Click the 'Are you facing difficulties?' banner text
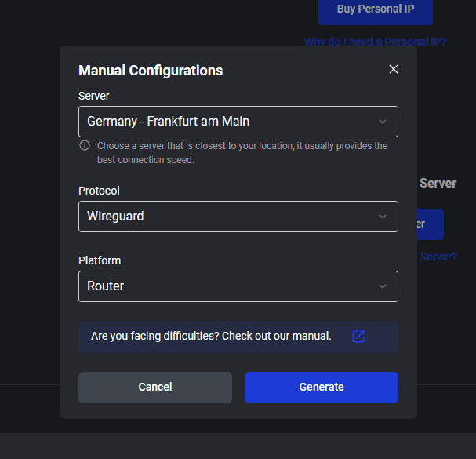 211,337
